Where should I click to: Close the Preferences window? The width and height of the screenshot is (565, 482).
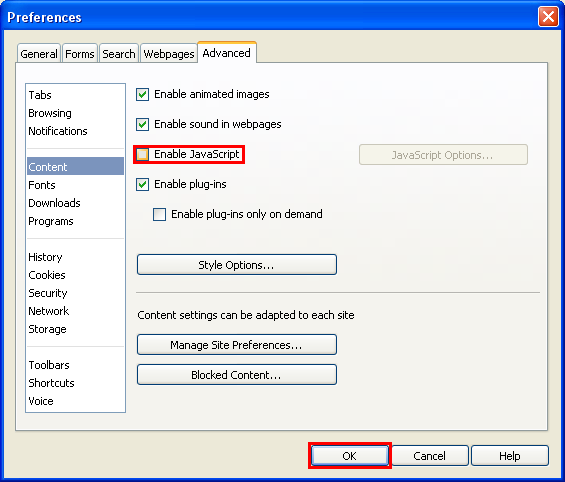pyautogui.click(x=548, y=17)
